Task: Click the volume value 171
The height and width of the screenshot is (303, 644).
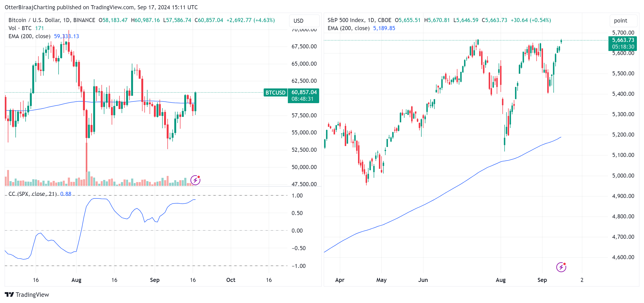Action: coord(39,28)
